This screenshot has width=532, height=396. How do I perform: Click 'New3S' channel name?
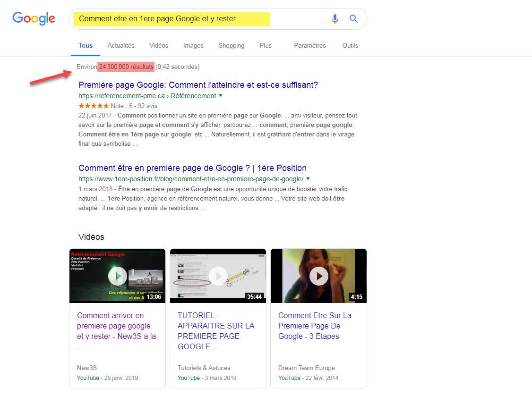point(87,368)
